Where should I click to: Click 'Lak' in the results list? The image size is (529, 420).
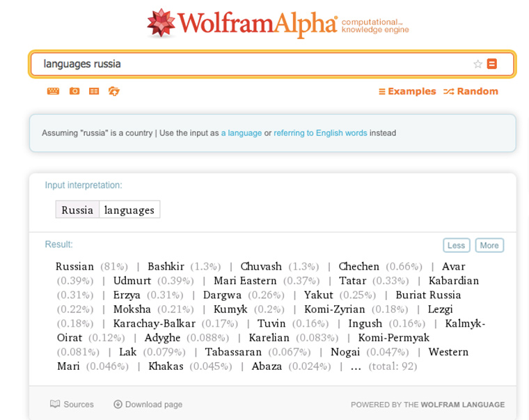[x=128, y=352]
